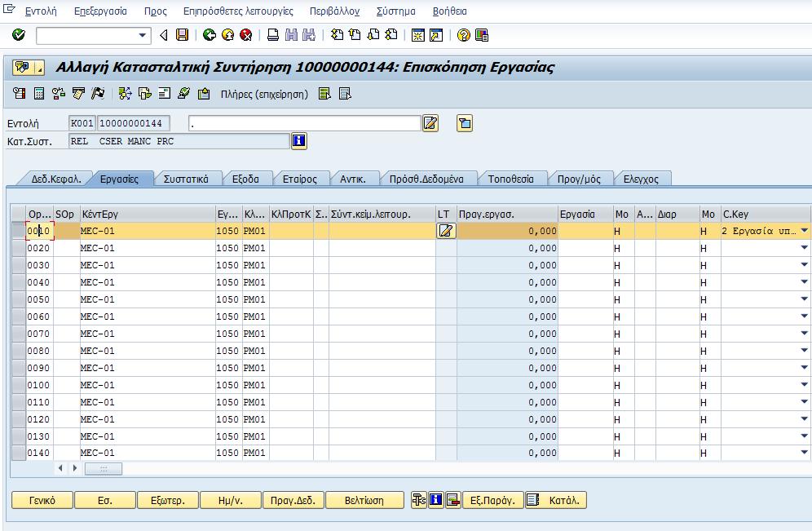
Task: Open the C.Key dropdown in row 0110
Action: [x=804, y=402]
